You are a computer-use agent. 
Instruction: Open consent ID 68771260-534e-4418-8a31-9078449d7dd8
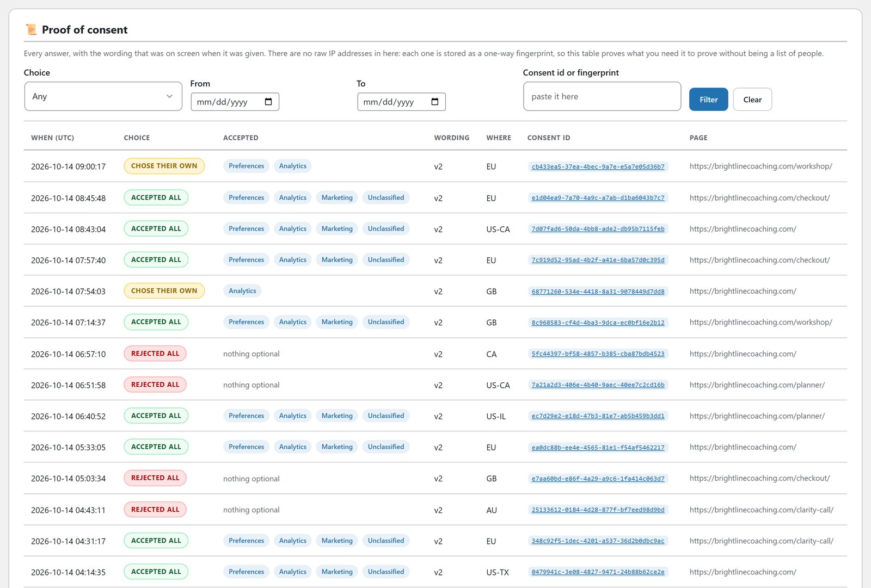598,292
